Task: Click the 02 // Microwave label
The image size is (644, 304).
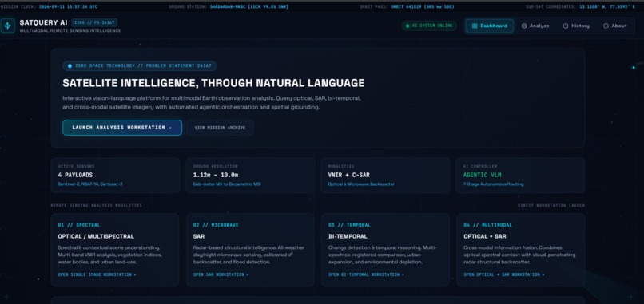Action: pos(216,225)
